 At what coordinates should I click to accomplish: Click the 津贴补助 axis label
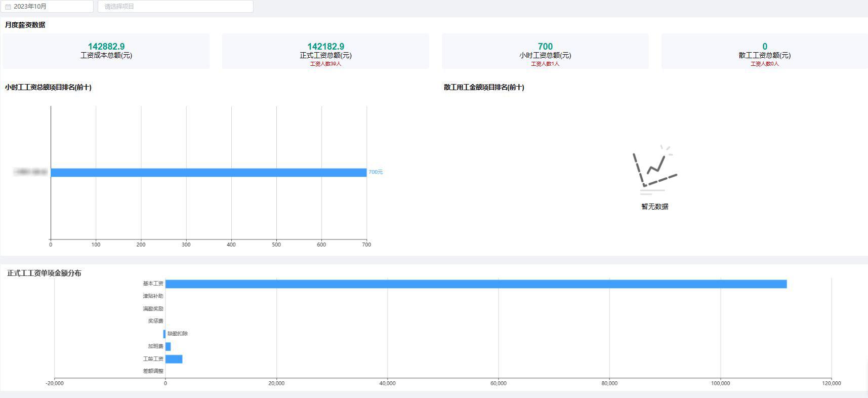[x=153, y=296]
